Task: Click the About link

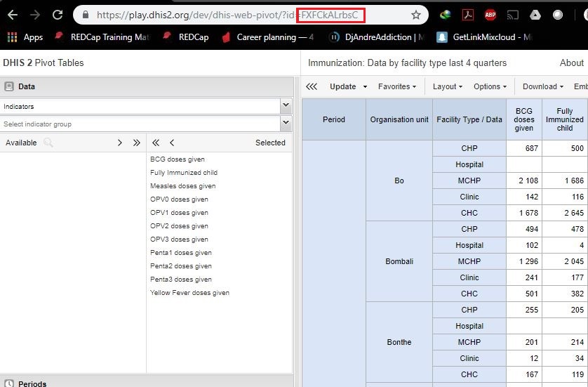Action: click(571, 63)
